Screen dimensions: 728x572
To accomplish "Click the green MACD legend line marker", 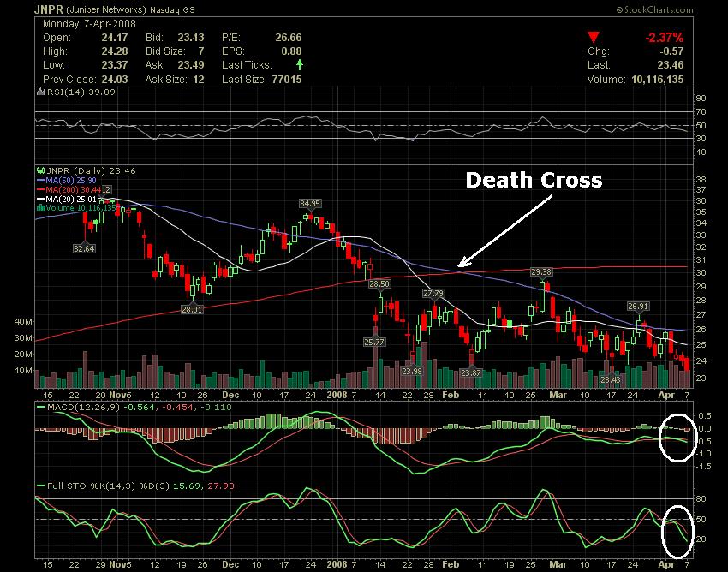I will coord(41,408).
